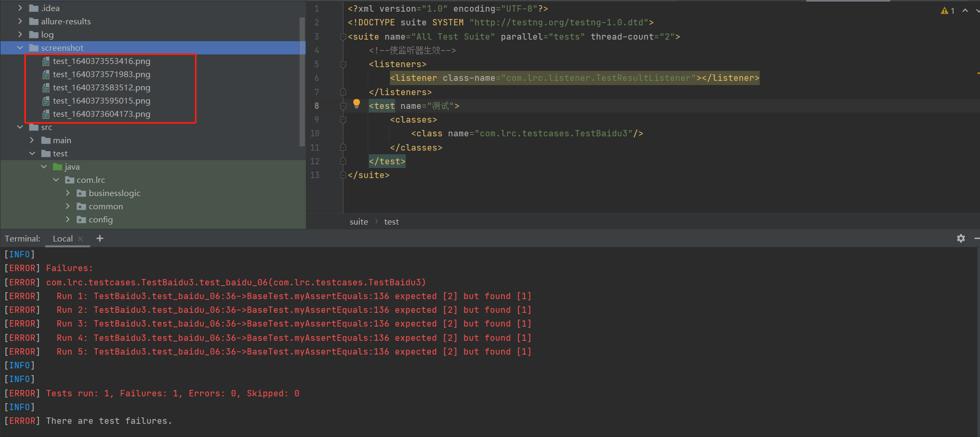Click line number 8 in gutter
The width and height of the screenshot is (980, 437).
316,106
